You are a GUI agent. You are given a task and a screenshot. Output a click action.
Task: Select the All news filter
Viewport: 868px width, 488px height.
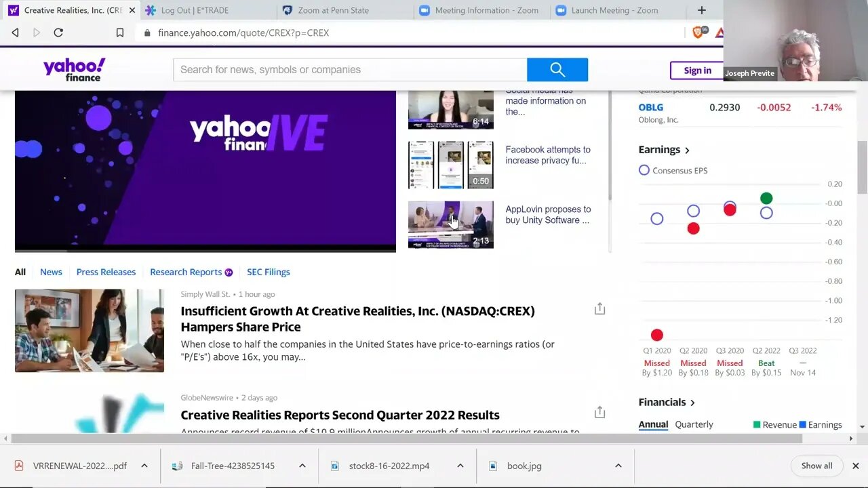pos(20,272)
